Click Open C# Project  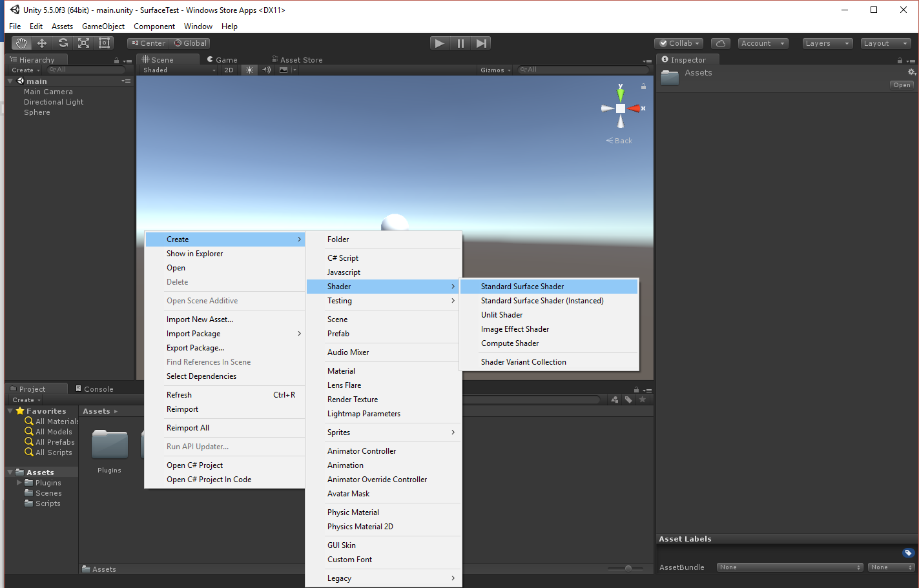(x=225, y=465)
